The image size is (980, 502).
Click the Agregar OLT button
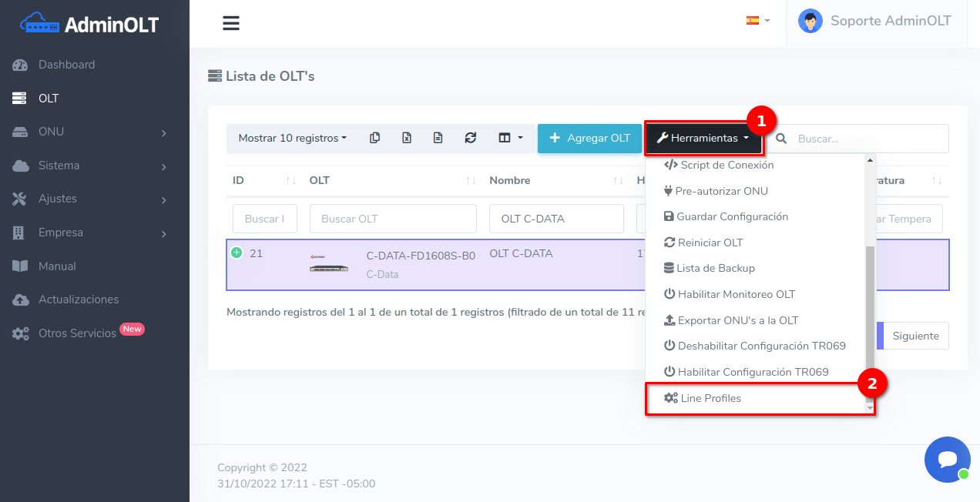[x=589, y=139]
